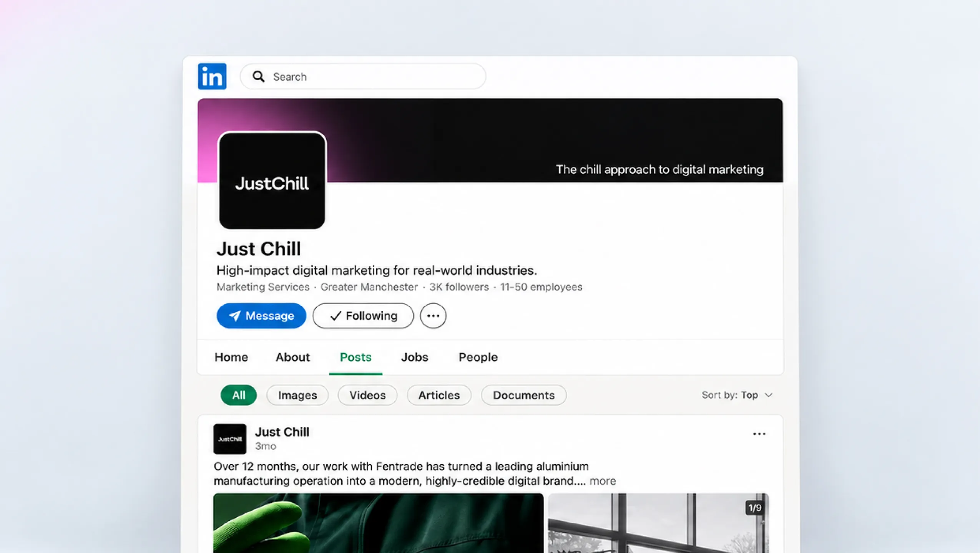Image resolution: width=980 pixels, height=553 pixels.
Task: Open the green glove post image
Action: coord(379,523)
